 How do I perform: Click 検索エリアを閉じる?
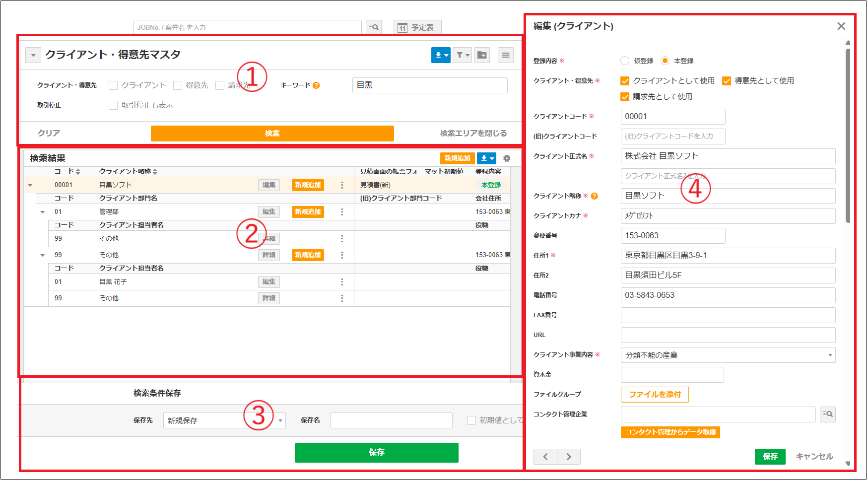pyautogui.click(x=473, y=133)
